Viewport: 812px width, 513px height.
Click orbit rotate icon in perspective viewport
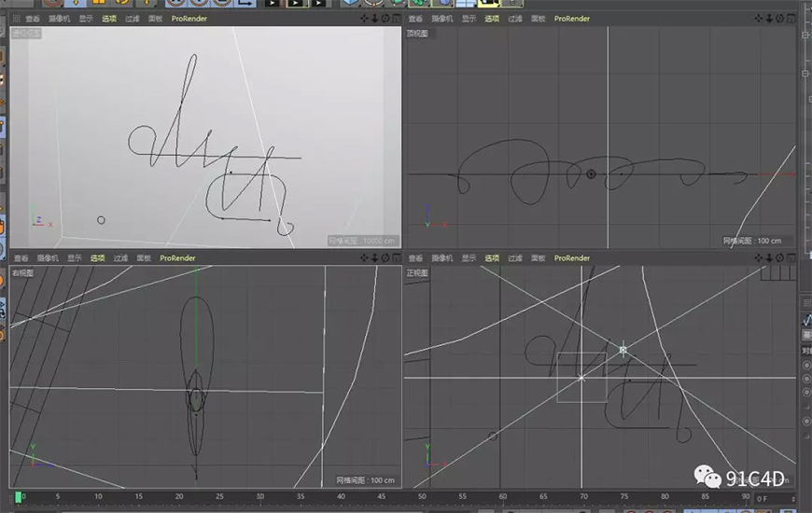point(385,19)
